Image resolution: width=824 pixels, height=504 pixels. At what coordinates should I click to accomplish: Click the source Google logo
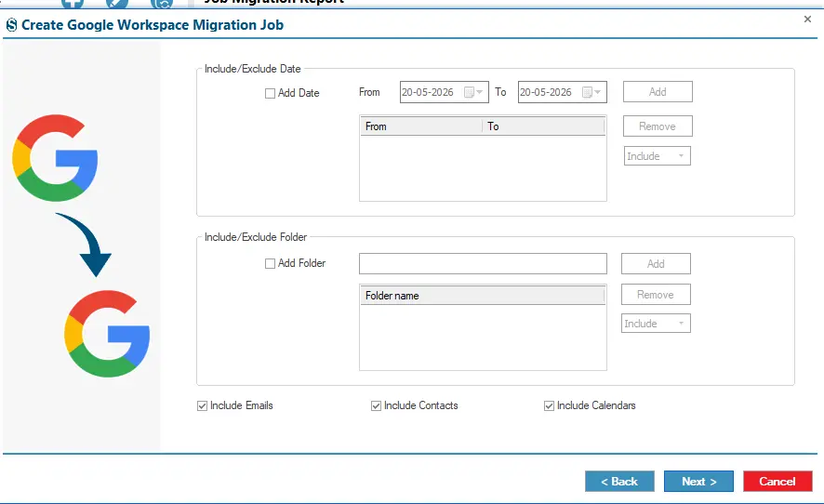click(x=55, y=158)
